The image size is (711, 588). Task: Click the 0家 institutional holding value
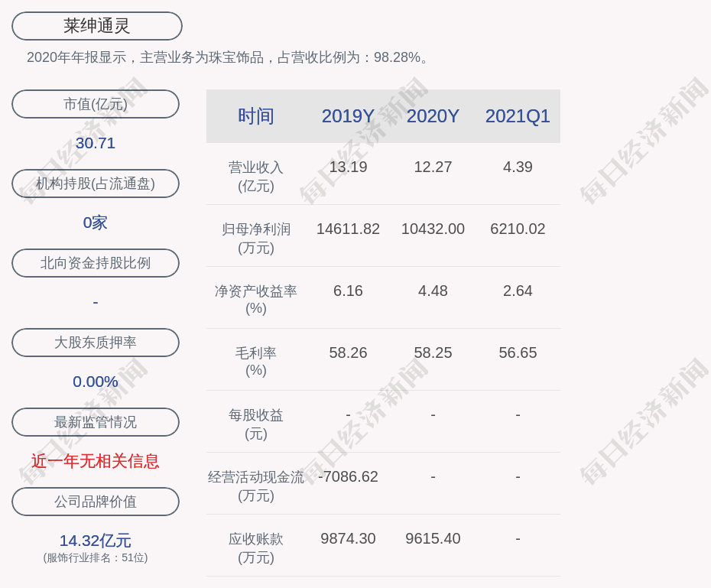(x=96, y=223)
